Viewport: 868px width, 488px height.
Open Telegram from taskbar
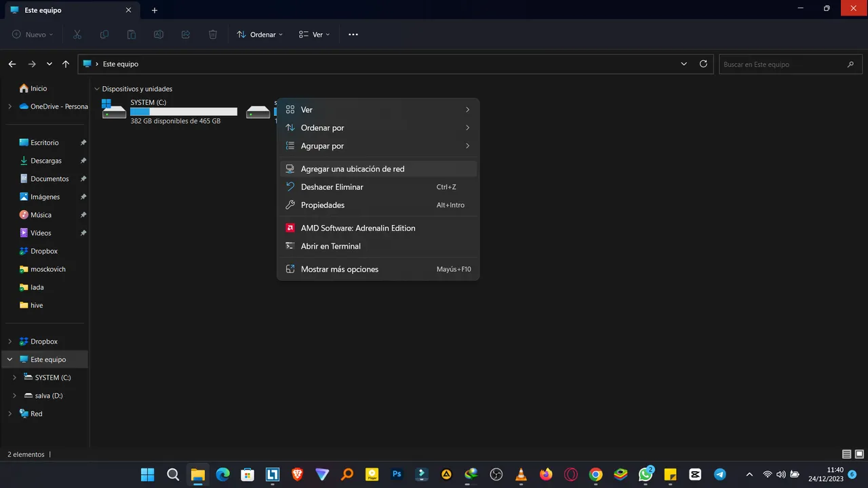720,474
